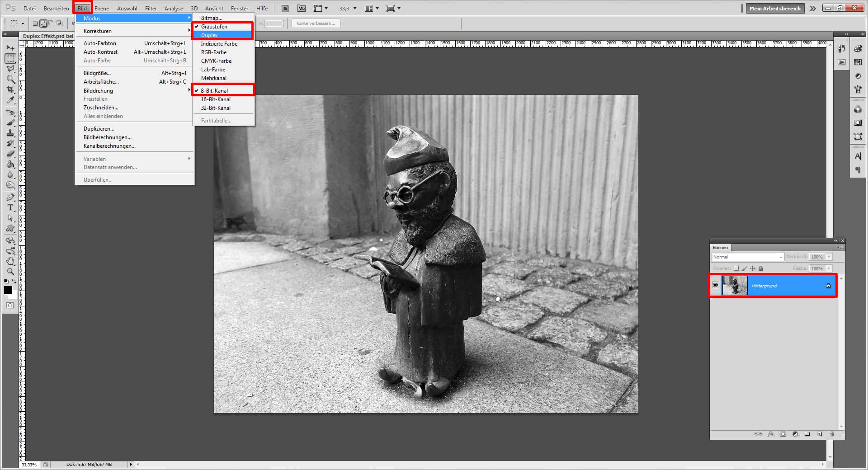The height and width of the screenshot is (470, 868).
Task: Click the Kante verbessern button
Action: coord(316,23)
